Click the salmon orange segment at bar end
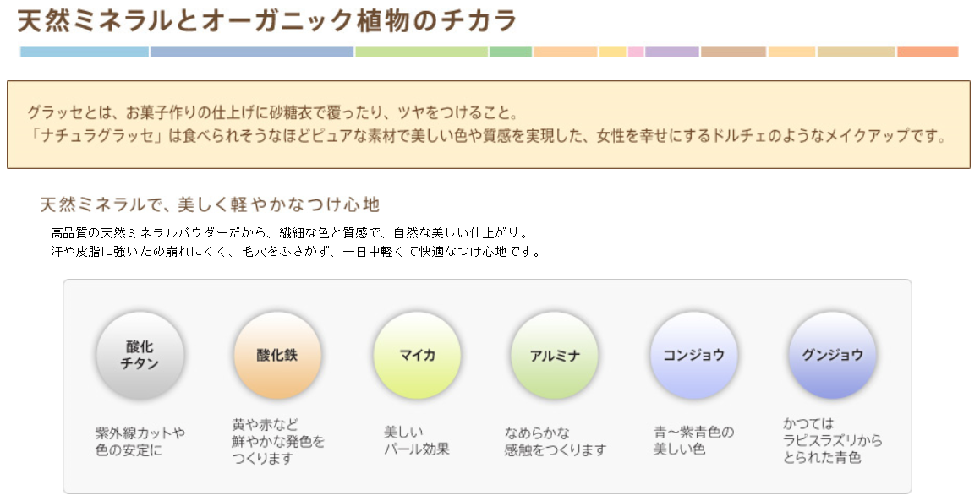 pos(928,52)
